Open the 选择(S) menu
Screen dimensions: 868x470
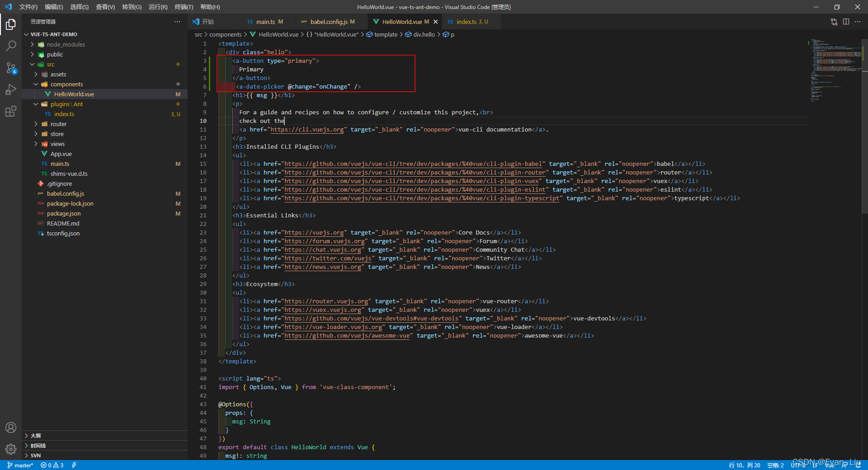[80, 7]
